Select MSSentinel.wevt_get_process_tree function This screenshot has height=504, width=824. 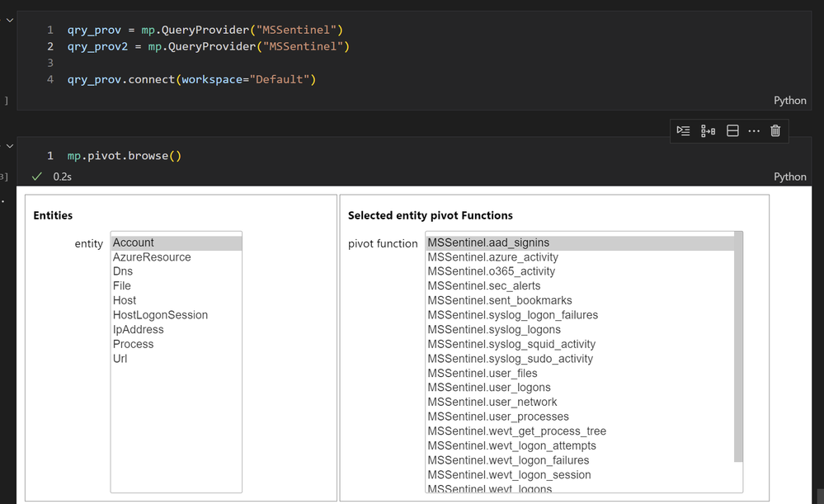pyautogui.click(x=516, y=431)
